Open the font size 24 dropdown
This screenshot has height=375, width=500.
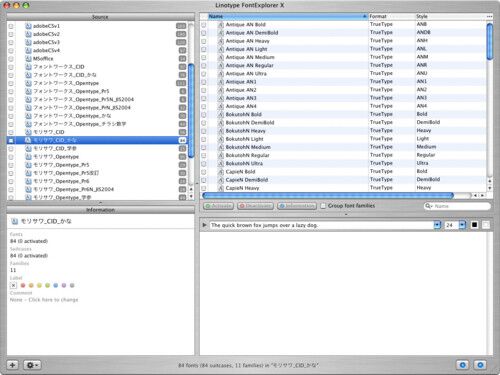pyautogui.click(x=462, y=225)
